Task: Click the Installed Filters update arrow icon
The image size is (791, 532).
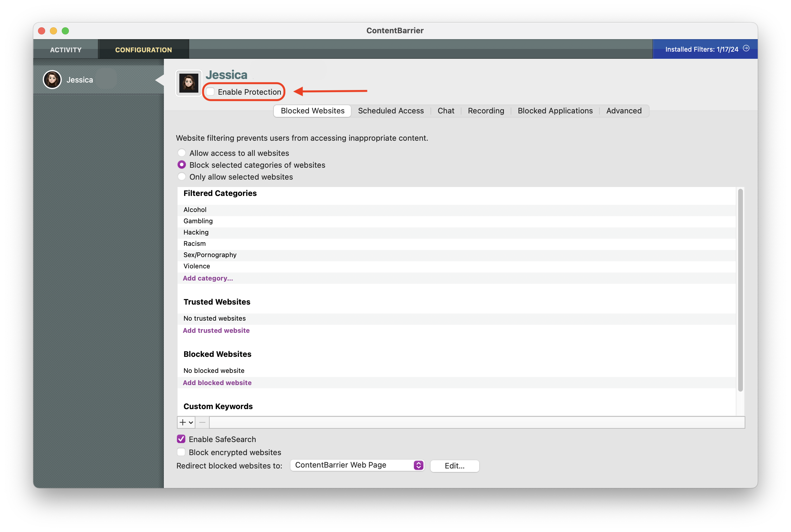Action: point(746,48)
